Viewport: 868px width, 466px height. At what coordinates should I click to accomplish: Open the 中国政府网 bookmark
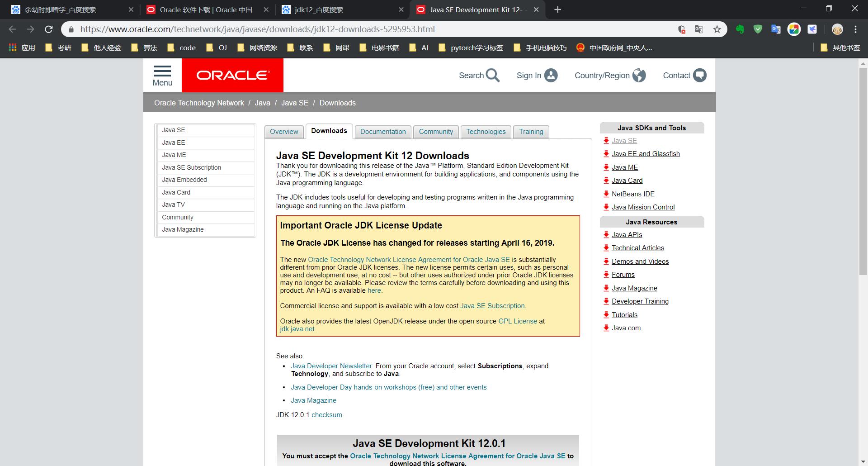[x=614, y=48]
